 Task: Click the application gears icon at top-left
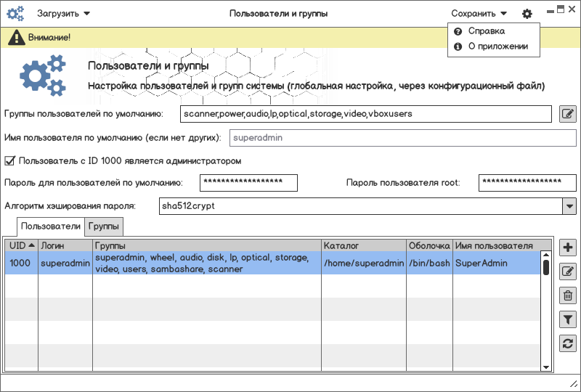(15, 13)
